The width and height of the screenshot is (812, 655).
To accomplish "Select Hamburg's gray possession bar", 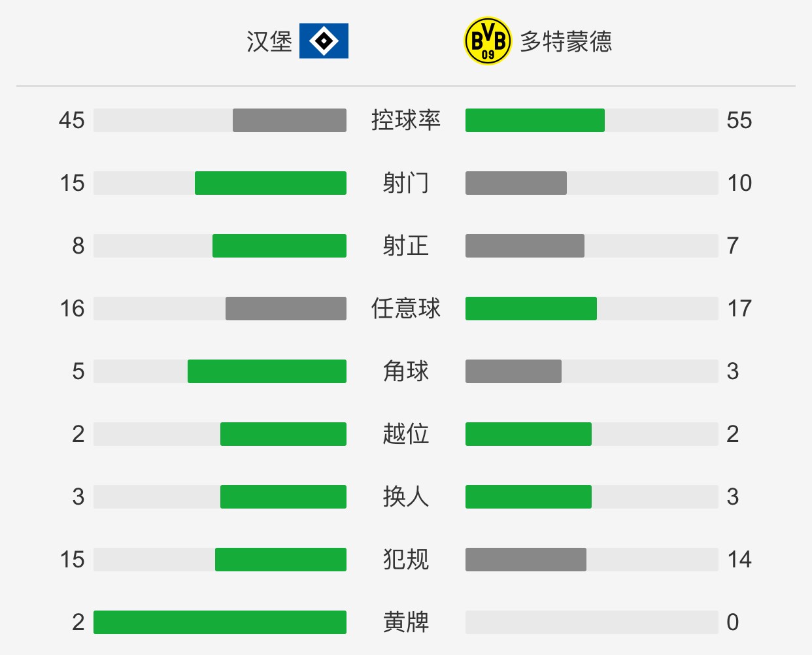I will [290, 120].
